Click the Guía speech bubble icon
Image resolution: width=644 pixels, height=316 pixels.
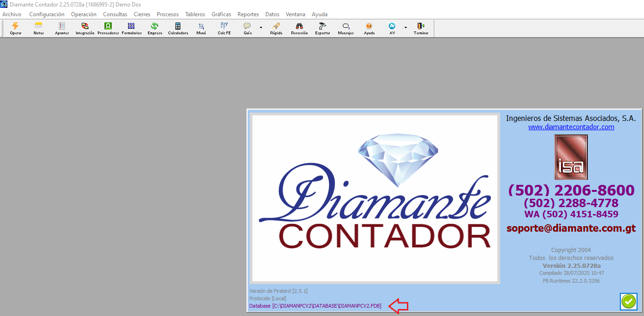pyautogui.click(x=247, y=28)
